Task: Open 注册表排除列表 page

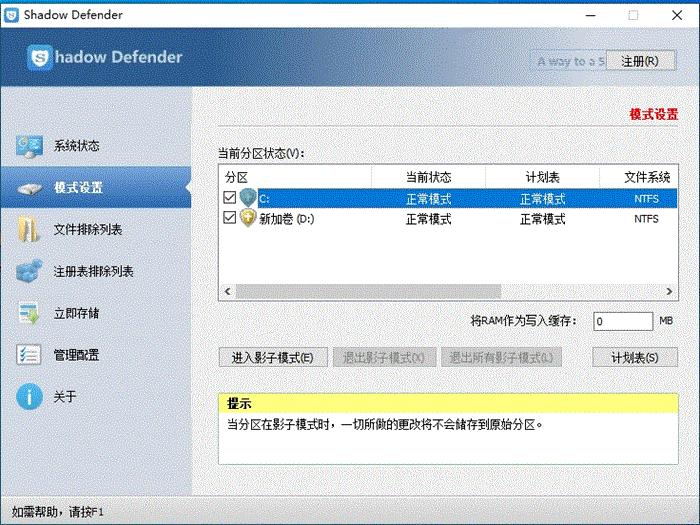Action: 96,271
